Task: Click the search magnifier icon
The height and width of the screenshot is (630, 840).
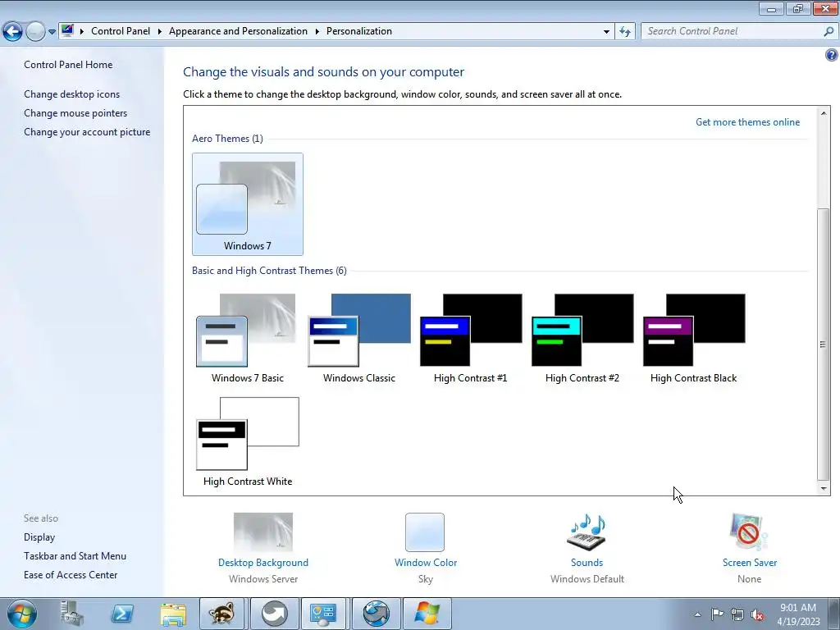Action: 829,32
